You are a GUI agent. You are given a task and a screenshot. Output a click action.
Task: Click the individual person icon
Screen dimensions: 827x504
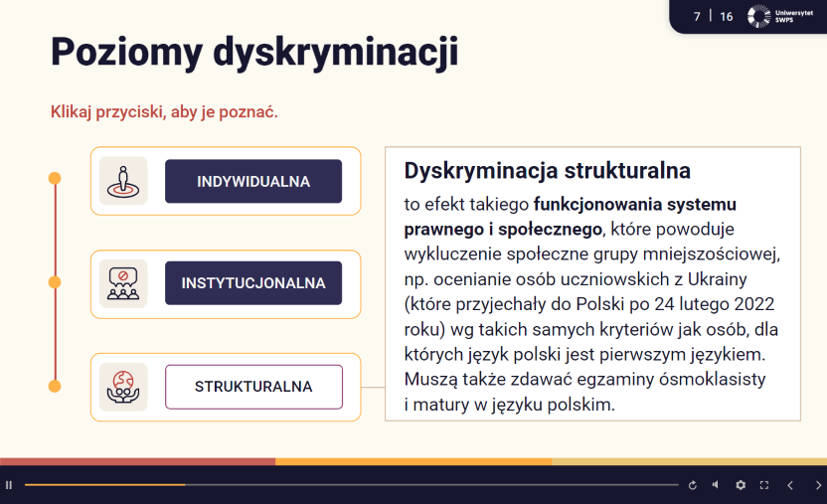[123, 181]
